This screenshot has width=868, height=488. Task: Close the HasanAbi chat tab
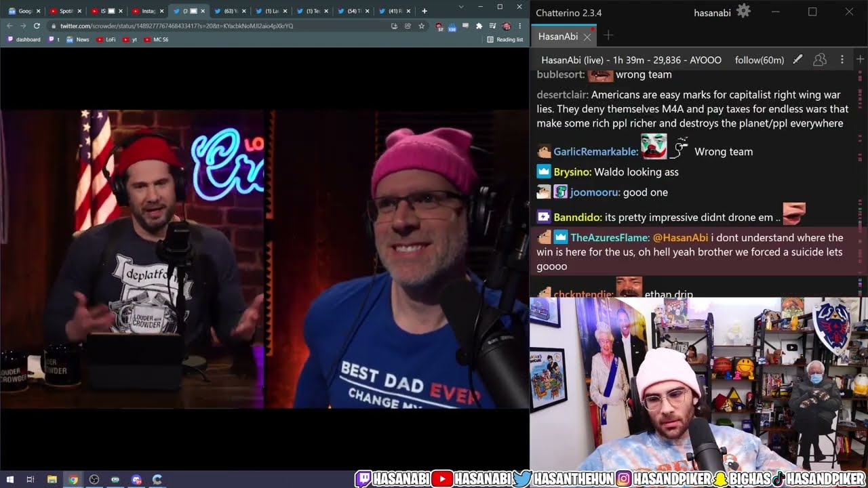pyautogui.click(x=587, y=37)
